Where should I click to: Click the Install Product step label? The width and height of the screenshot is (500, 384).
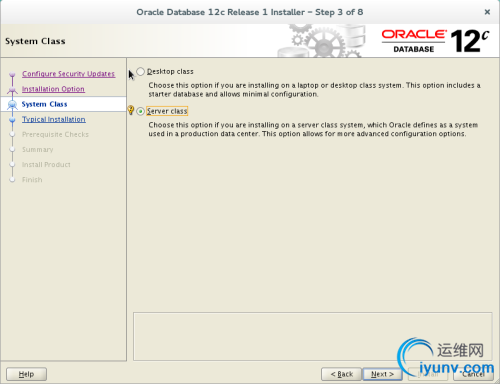(46, 165)
